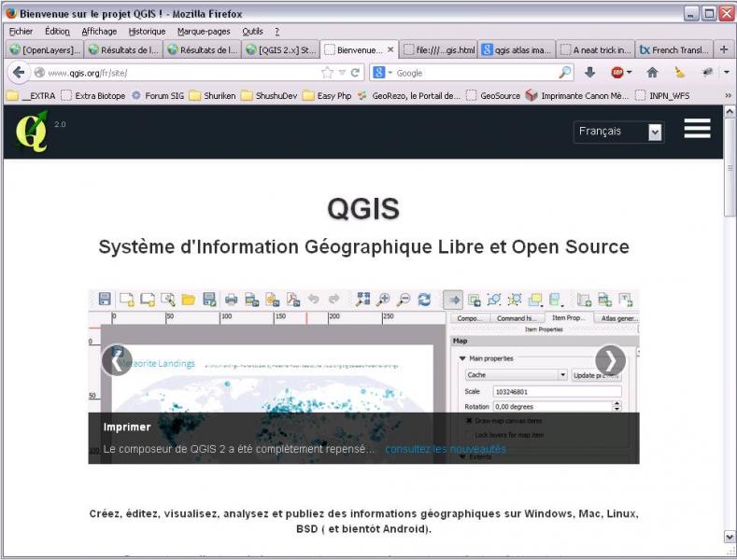The height and width of the screenshot is (560, 737).
Task: Open the Marque-pages menu
Action: [204, 31]
